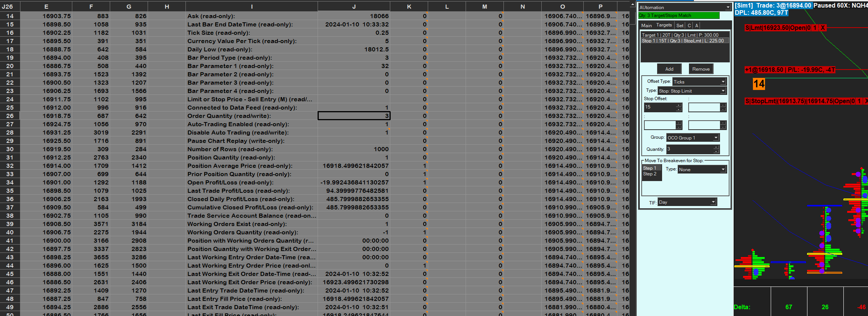Click the DPL: 485.80C, 97T text

(x=761, y=13)
